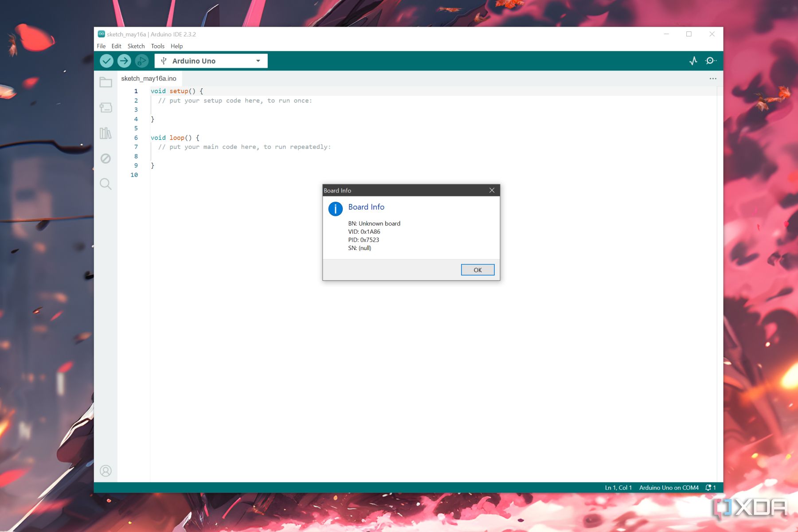Click line number 5 in gutter
Viewport: 798px width, 532px height.
[x=136, y=128]
